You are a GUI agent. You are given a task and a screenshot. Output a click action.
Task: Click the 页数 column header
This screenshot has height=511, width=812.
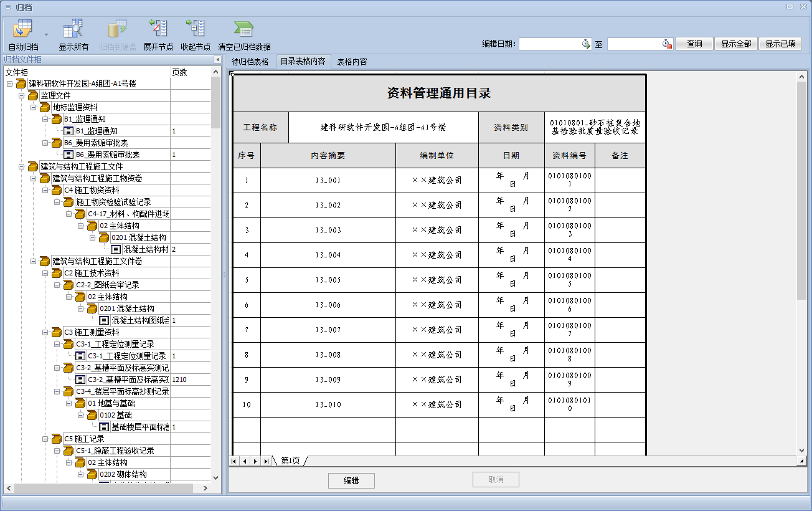(191, 72)
